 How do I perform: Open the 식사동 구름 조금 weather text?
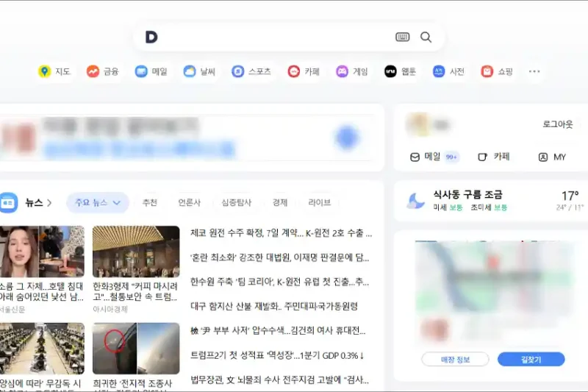[x=467, y=194]
